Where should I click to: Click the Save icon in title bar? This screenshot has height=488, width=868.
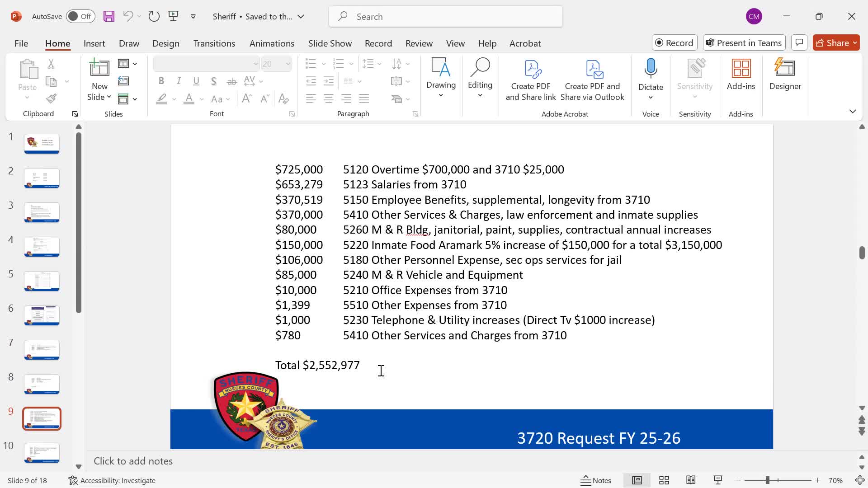pyautogui.click(x=109, y=17)
